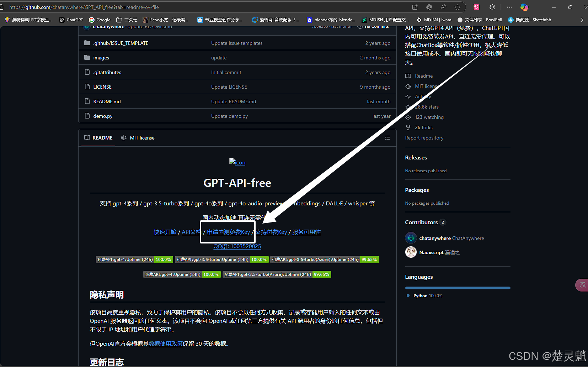588x367 pixels.
Task: Open the Google bookmark
Action: [100, 20]
